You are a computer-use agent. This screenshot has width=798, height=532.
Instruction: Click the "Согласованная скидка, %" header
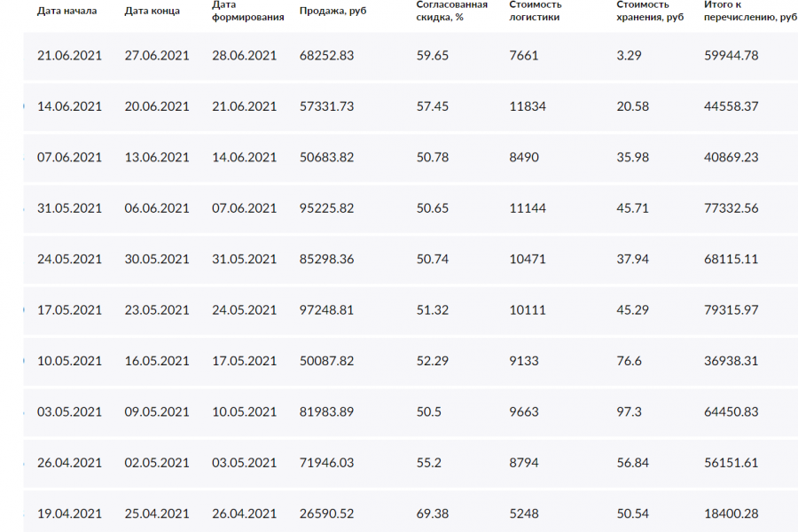tap(451, 11)
